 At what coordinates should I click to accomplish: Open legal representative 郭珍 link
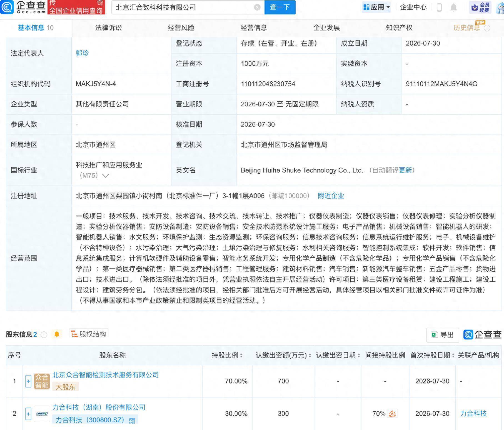point(82,53)
